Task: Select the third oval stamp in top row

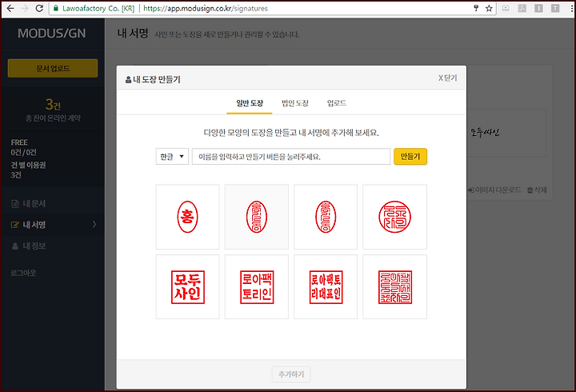Action: [326, 217]
